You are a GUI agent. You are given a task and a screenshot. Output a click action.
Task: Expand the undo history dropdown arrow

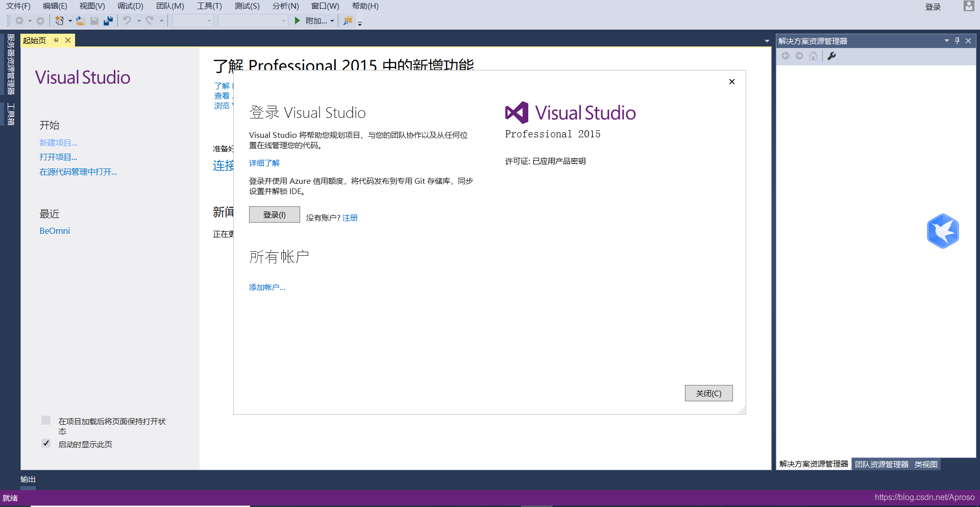(x=139, y=21)
